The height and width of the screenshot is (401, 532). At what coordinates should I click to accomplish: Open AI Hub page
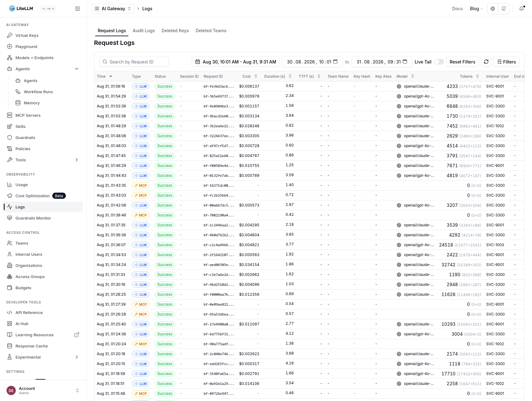click(x=43, y=324)
